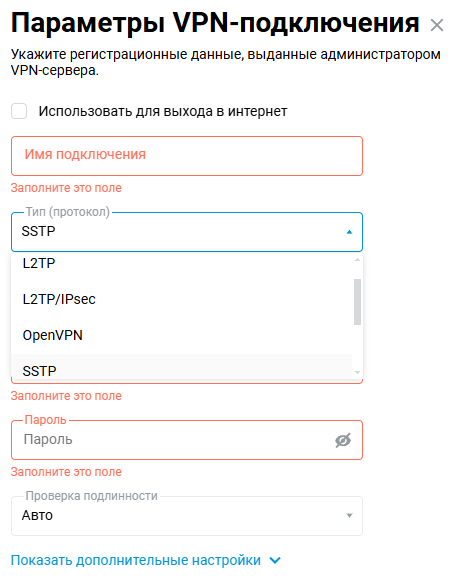Enable 'Использовать для выхода в интернет' checkbox
This screenshot has height=579, width=453.
point(19,111)
